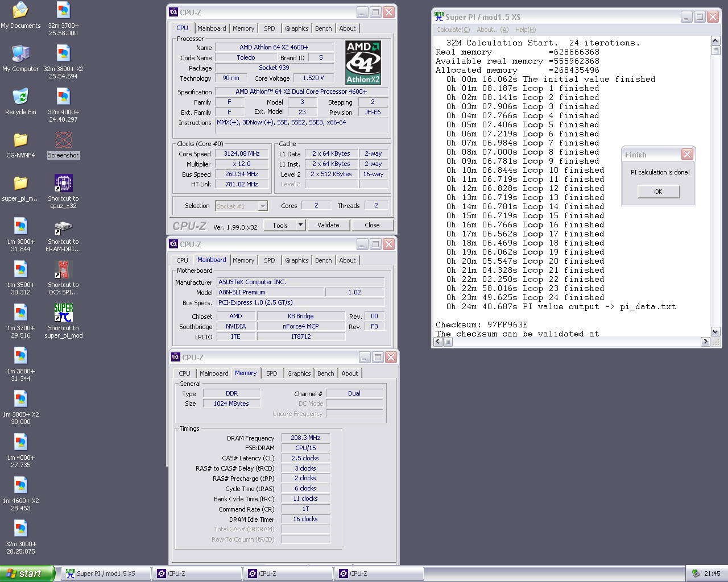Click Super PI horizontal scroll right arrow
This screenshot has width=728, height=582.
point(706,342)
